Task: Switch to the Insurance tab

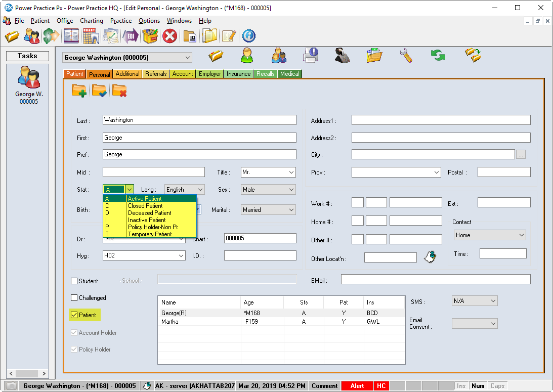Action: (x=238, y=74)
